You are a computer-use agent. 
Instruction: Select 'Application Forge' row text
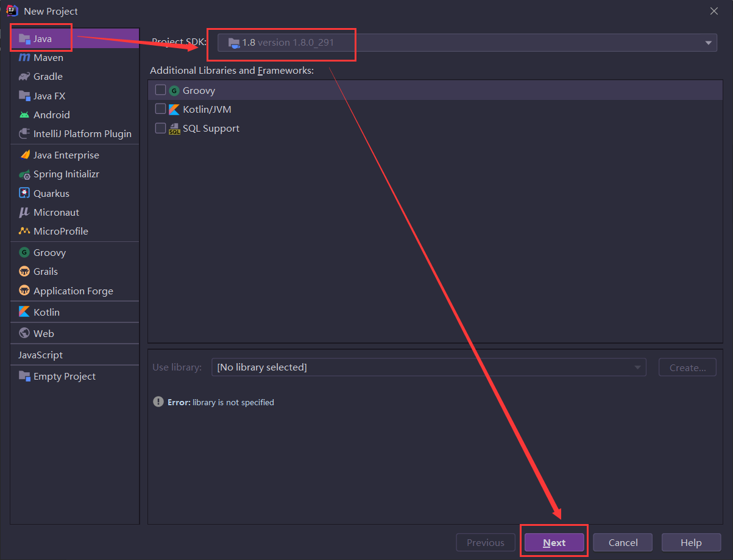point(74,291)
